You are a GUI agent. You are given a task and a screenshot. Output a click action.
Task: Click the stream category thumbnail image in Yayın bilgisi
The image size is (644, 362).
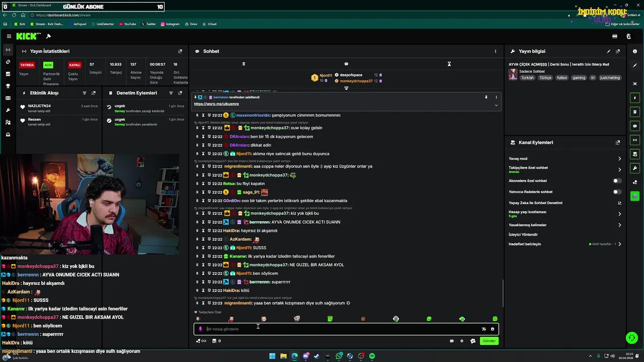[x=513, y=74]
